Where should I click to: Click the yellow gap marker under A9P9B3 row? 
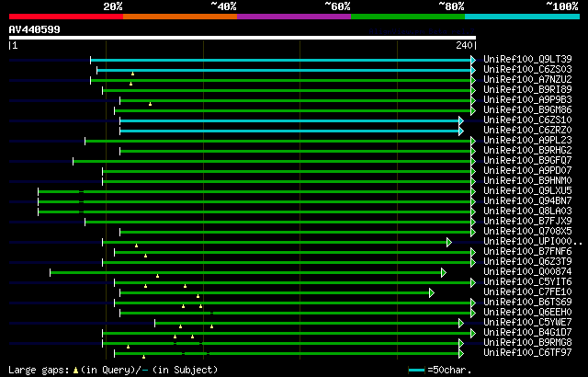click(150, 104)
